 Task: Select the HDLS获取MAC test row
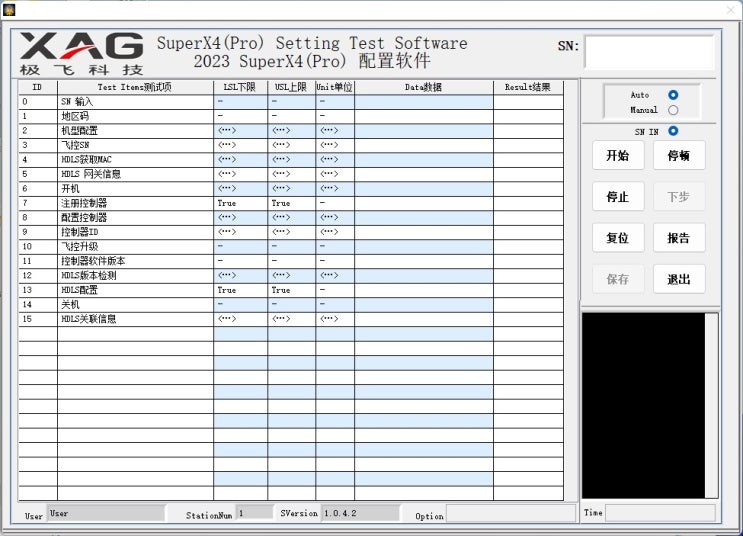(291, 160)
